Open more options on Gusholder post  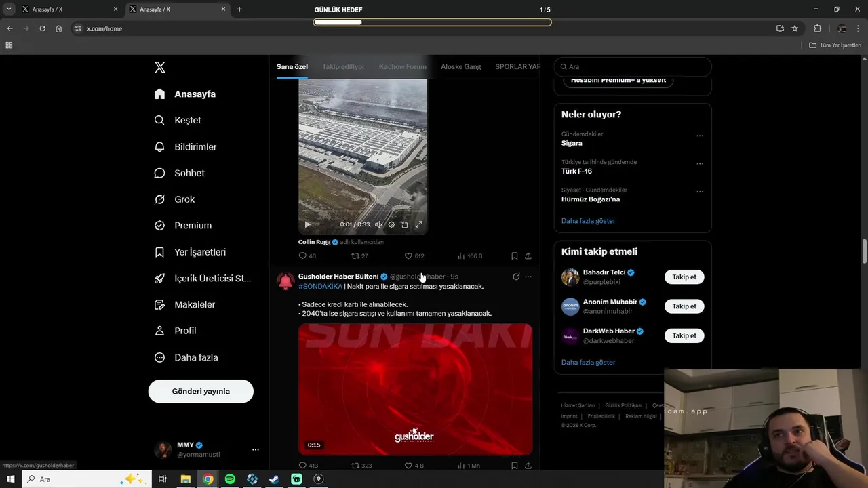click(528, 277)
